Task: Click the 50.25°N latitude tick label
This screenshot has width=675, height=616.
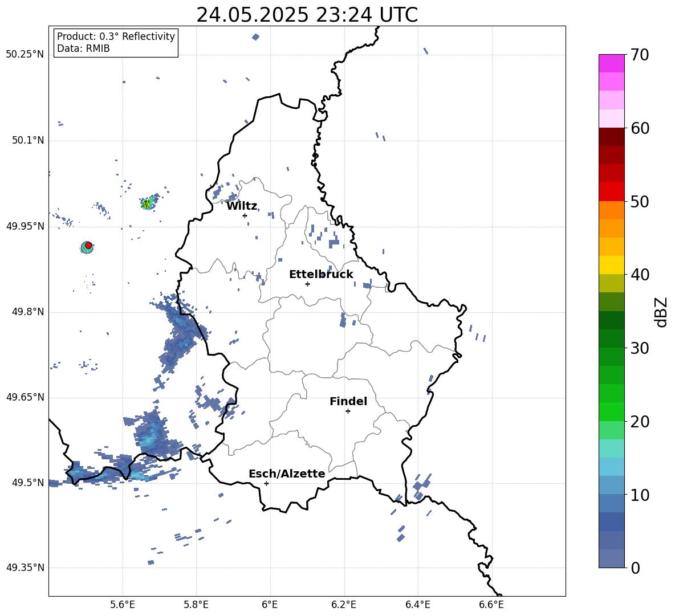Action: coord(25,55)
